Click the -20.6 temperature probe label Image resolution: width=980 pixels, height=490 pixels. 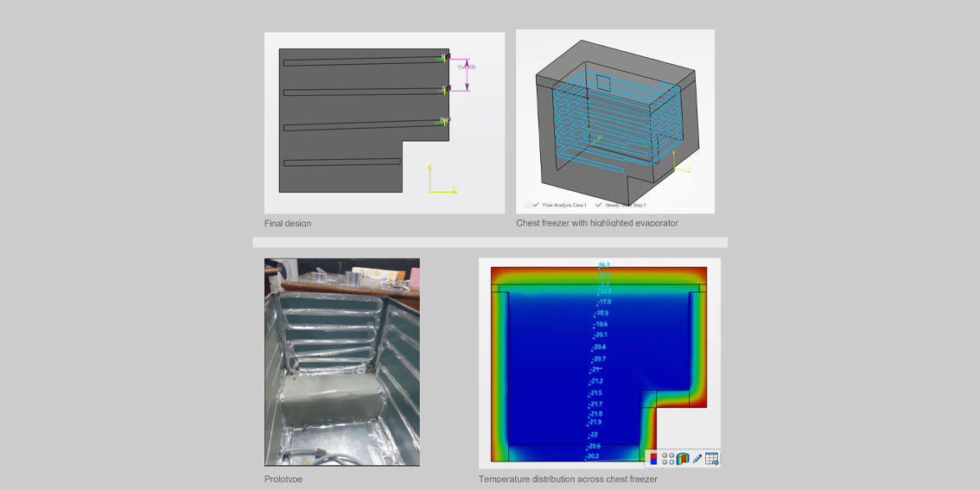(x=593, y=446)
